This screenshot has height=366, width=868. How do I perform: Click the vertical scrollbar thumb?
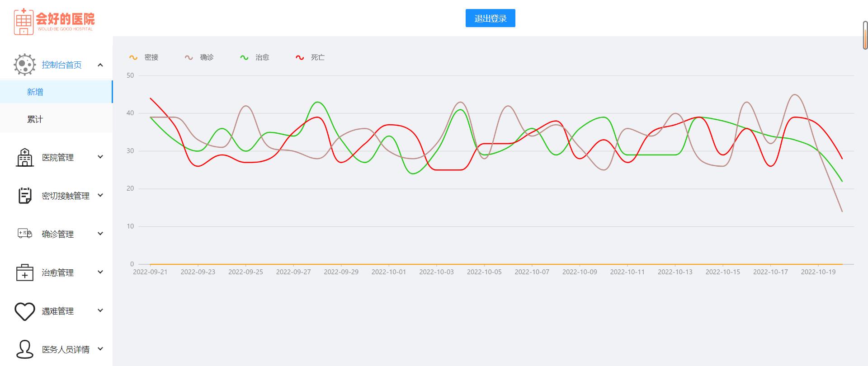pos(865,35)
